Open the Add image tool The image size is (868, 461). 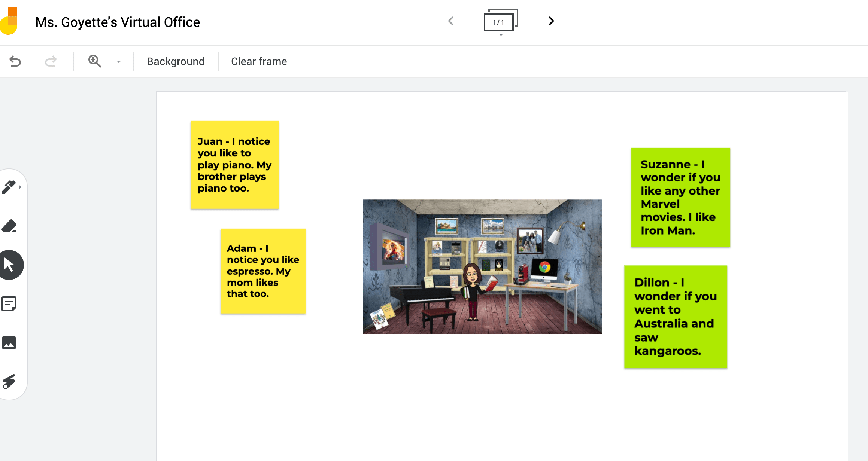point(9,343)
